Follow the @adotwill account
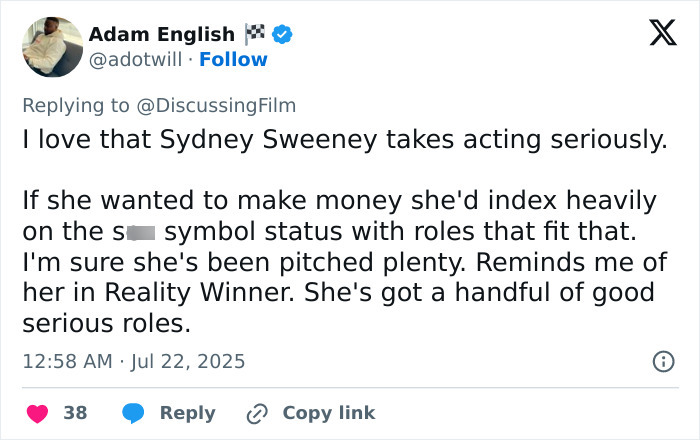 click(x=233, y=59)
